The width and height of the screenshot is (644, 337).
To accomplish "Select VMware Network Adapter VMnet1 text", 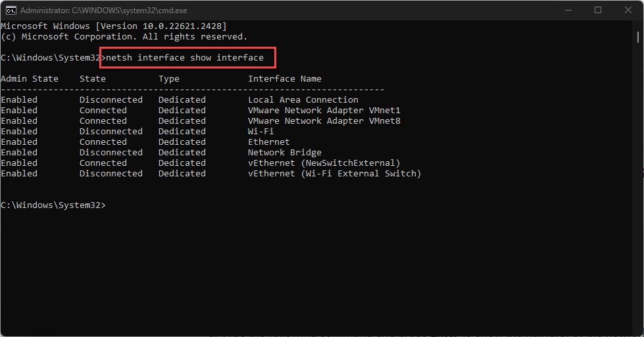I will click(x=324, y=111).
